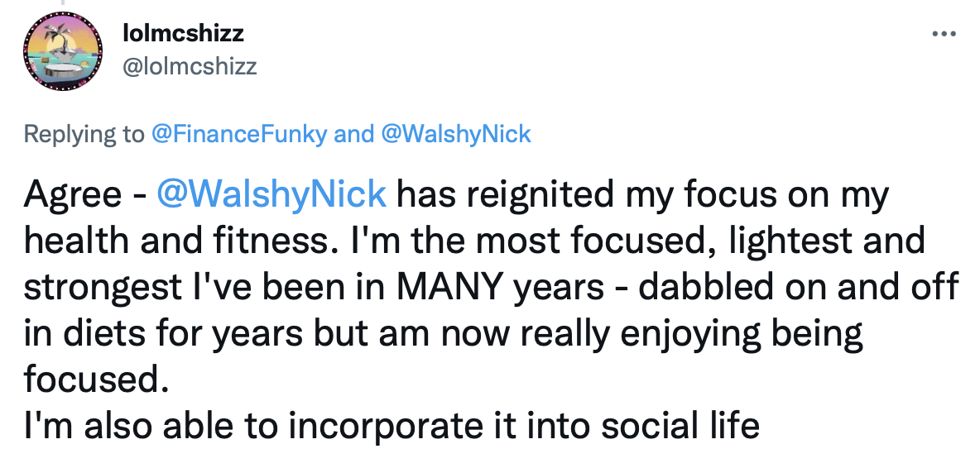980x468 pixels.
Task: Open @WalshyNick in the Replying to line
Action: 454,134
